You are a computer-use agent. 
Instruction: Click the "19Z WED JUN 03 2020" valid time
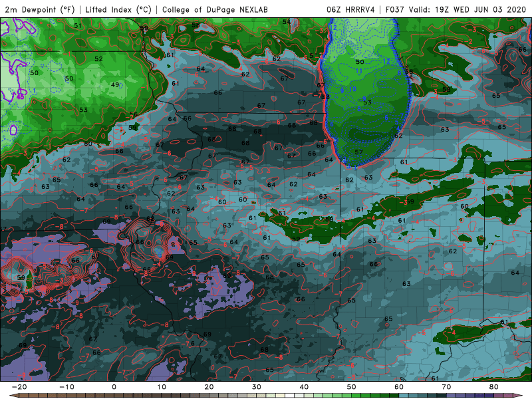click(480, 9)
